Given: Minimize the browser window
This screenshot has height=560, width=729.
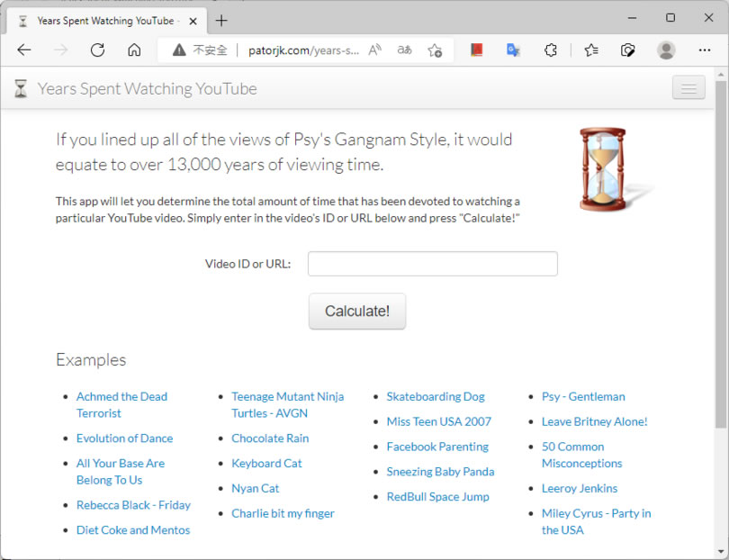Looking at the screenshot, I should 633,18.
